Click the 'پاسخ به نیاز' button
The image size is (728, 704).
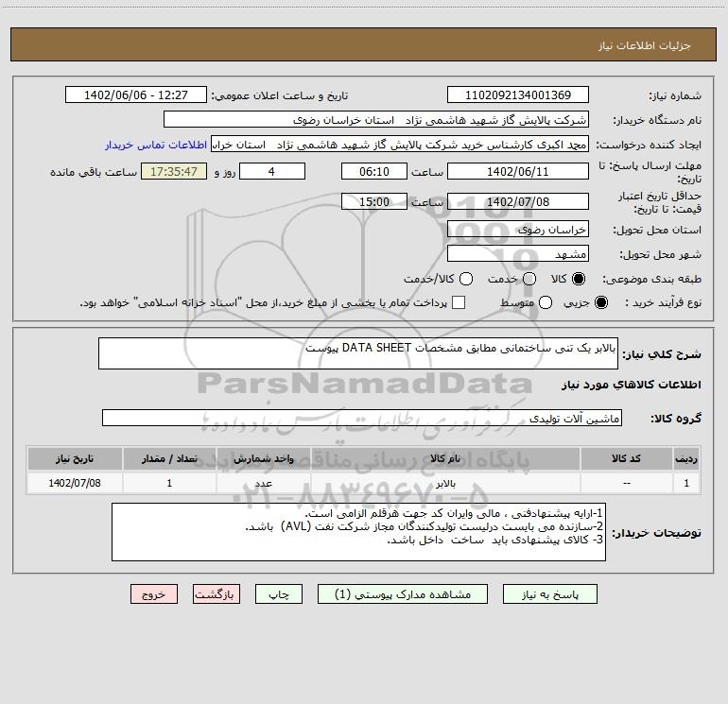click(x=552, y=594)
